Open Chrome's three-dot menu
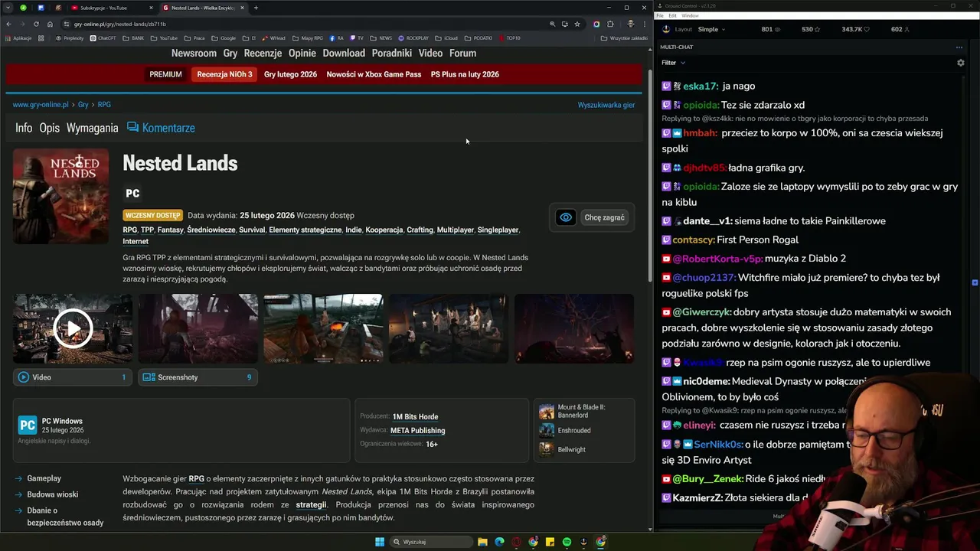The height and width of the screenshot is (551, 980). (645, 24)
